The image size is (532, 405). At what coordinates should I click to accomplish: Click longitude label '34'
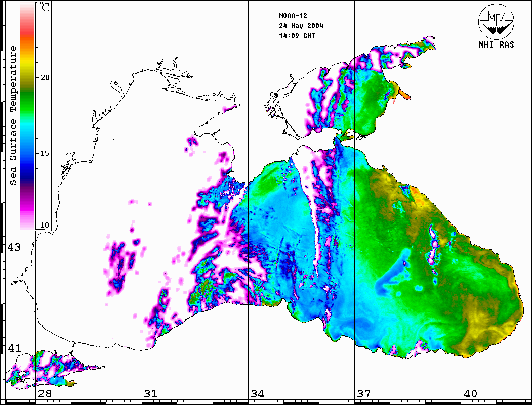coord(258,393)
